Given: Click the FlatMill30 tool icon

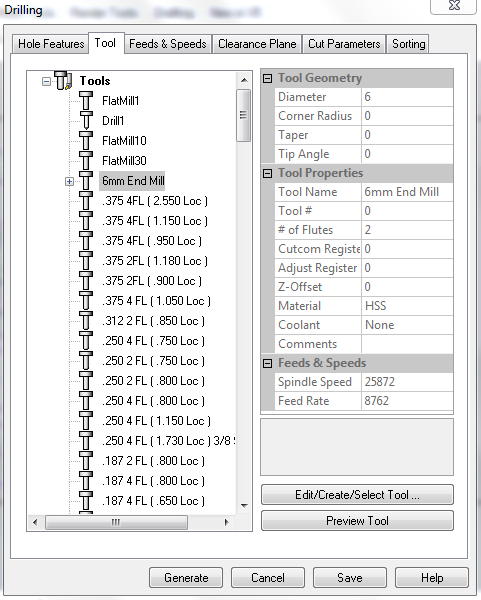Looking at the screenshot, I should [x=86, y=160].
